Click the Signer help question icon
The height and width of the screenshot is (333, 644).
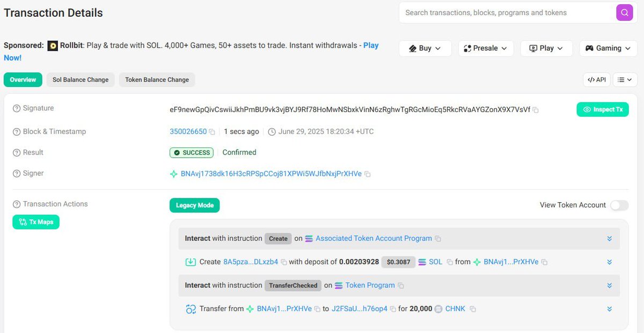tap(17, 174)
